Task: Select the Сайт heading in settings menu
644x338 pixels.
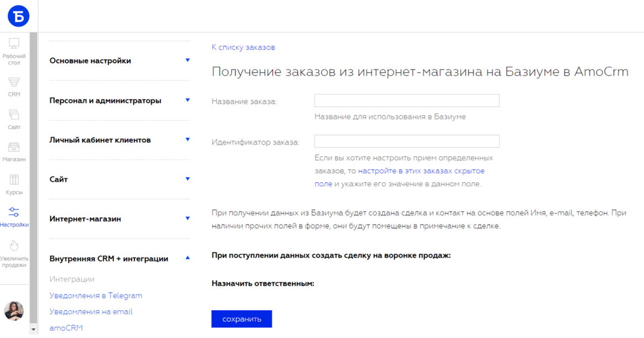Action: [x=58, y=179]
